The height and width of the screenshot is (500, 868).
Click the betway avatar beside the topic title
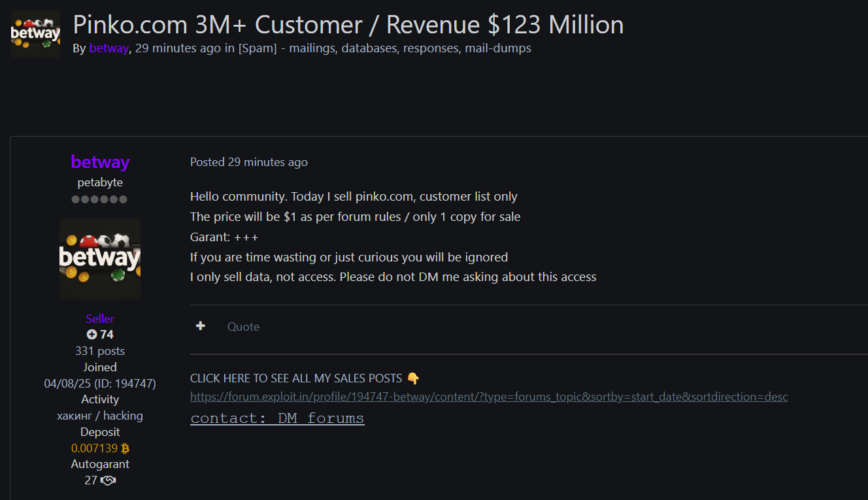(x=35, y=33)
